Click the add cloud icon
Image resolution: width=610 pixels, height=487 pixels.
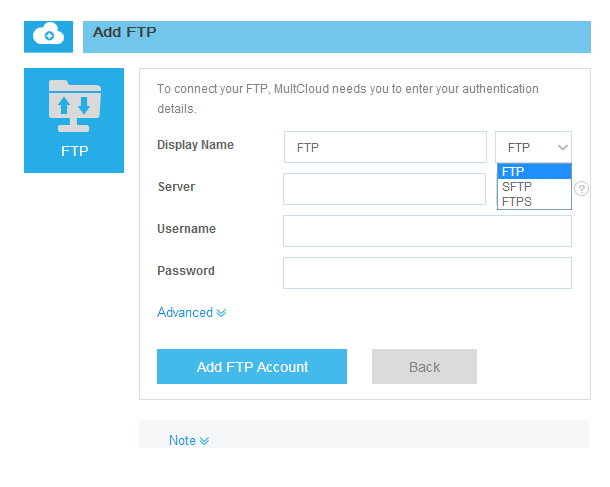pos(48,35)
